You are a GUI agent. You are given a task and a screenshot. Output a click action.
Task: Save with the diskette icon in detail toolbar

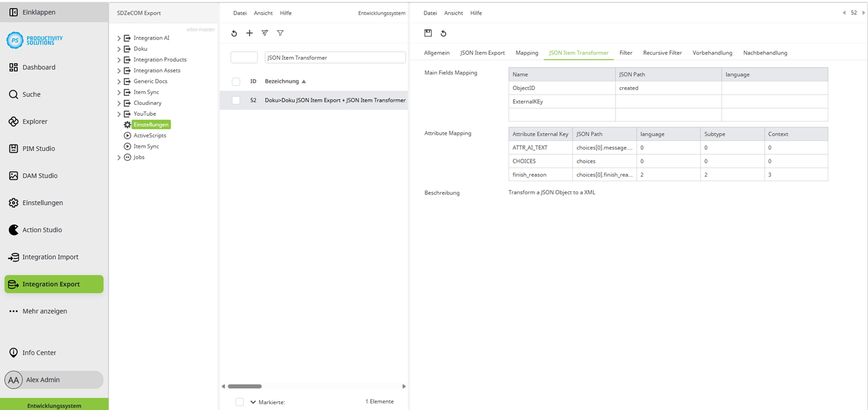pyautogui.click(x=428, y=33)
